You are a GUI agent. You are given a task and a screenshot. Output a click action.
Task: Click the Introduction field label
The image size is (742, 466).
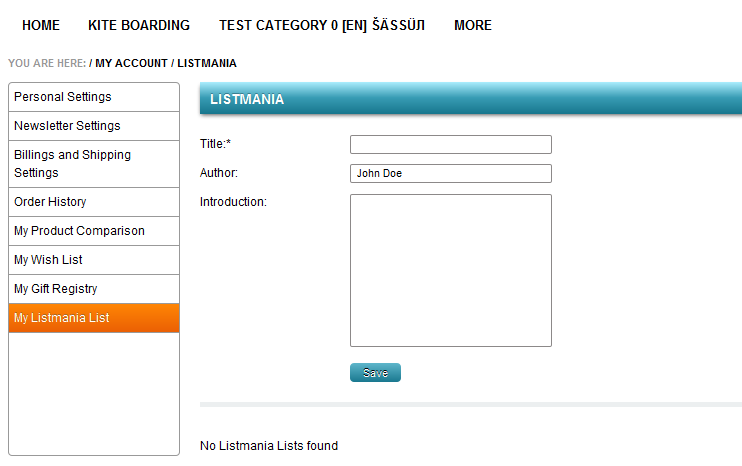(x=233, y=202)
